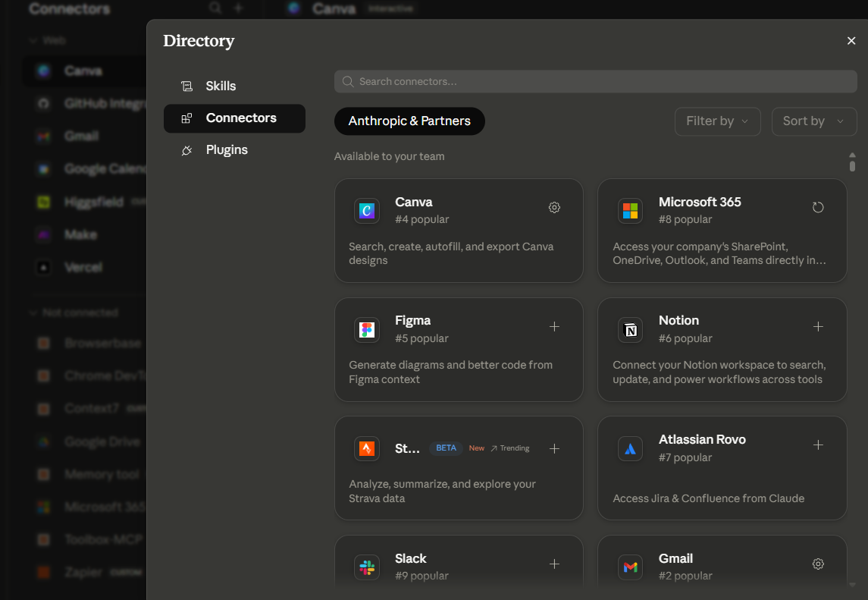Select Make in background Connectors sidebar
Image resolution: width=868 pixels, height=600 pixels.
(84, 234)
